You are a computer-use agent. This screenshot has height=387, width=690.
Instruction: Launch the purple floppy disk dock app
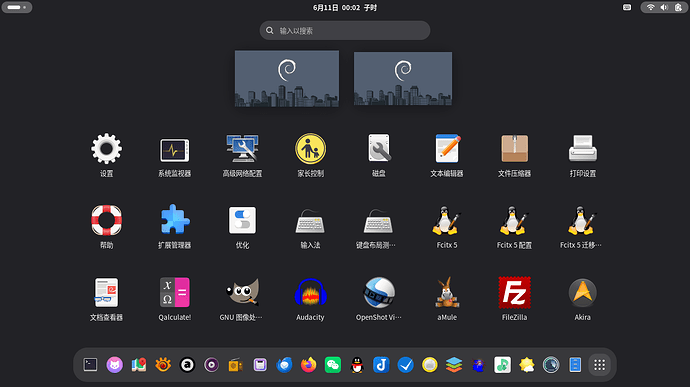point(260,365)
